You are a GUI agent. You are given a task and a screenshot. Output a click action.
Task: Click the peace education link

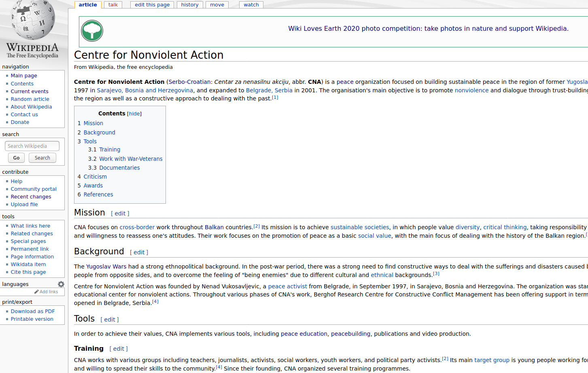304,334
